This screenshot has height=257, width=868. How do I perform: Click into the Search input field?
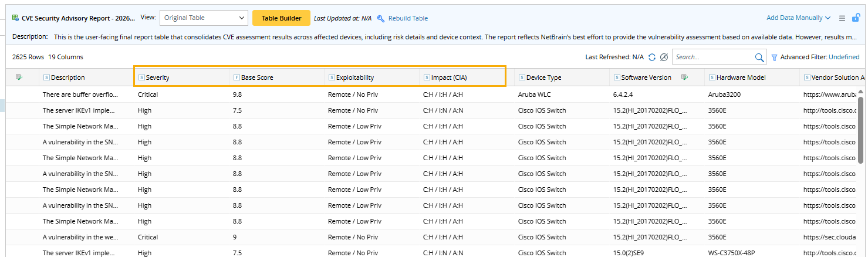pyautogui.click(x=714, y=58)
